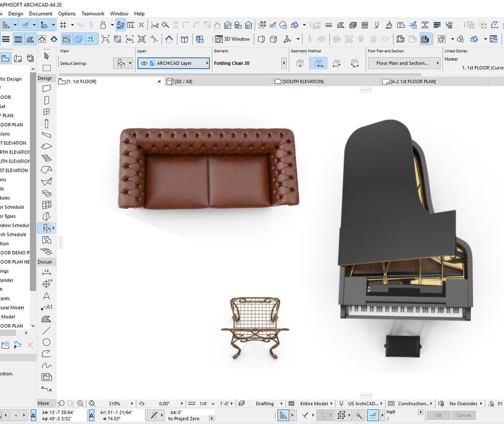Select third geometry method option

337,64
